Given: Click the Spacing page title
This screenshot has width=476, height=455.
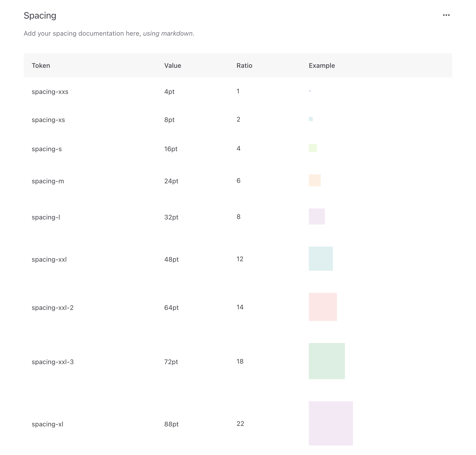Looking at the screenshot, I should (40, 15).
